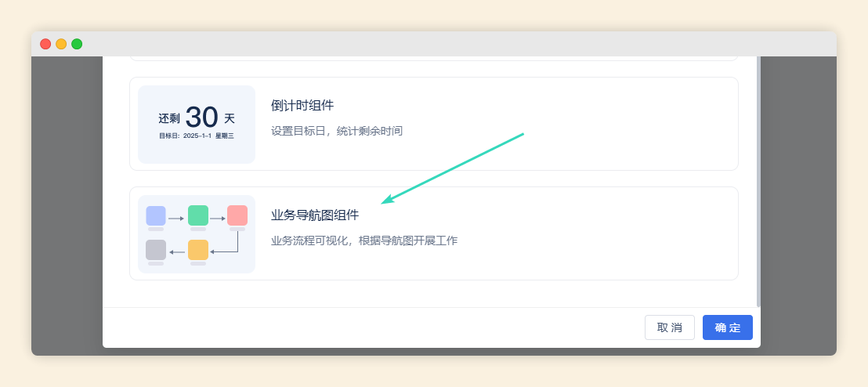Close the window with the red button

(45, 44)
